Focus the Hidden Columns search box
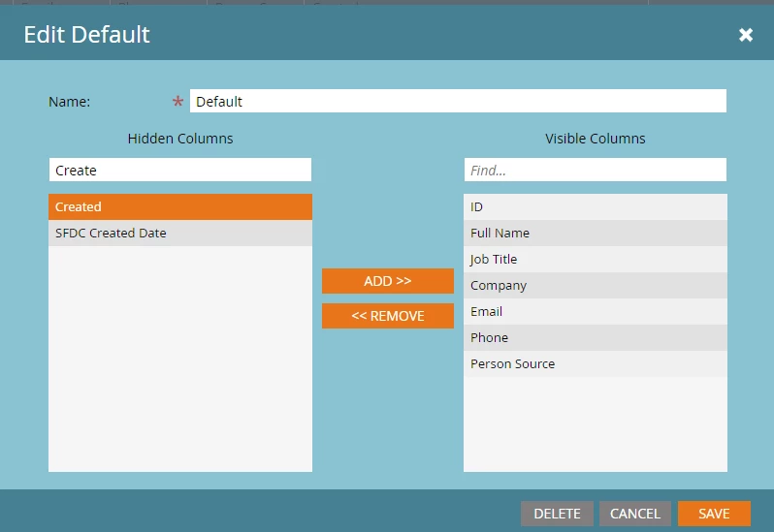The image size is (774, 532). tap(180, 171)
